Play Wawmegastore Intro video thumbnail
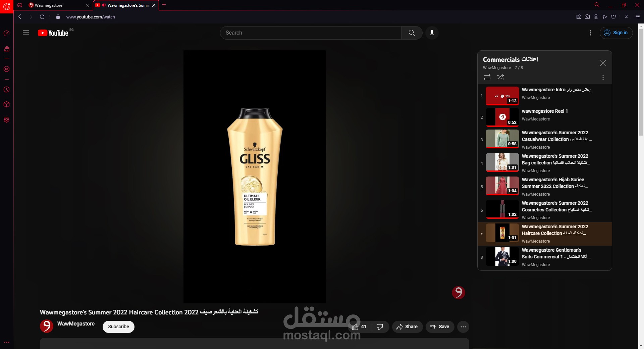 [x=502, y=96]
